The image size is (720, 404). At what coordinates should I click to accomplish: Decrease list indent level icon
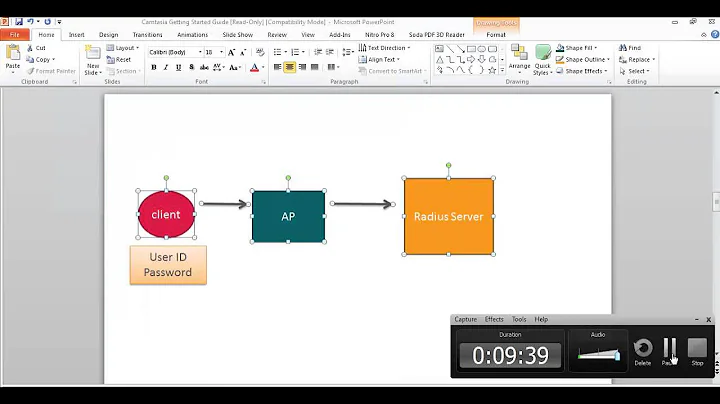pyautogui.click(x=318, y=52)
